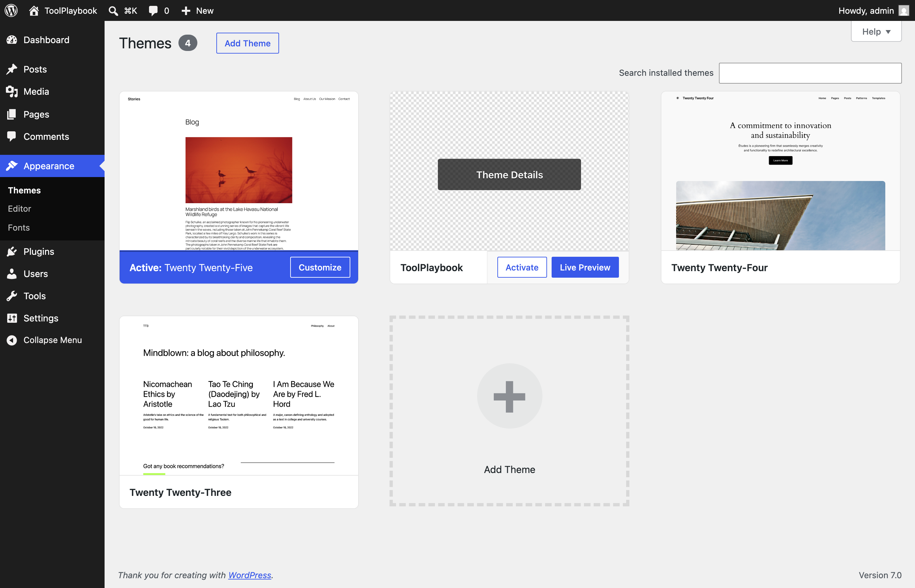This screenshot has height=588, width=915.
Task: Click the Add Theme label in dashed card
Action: pos(509,469)
